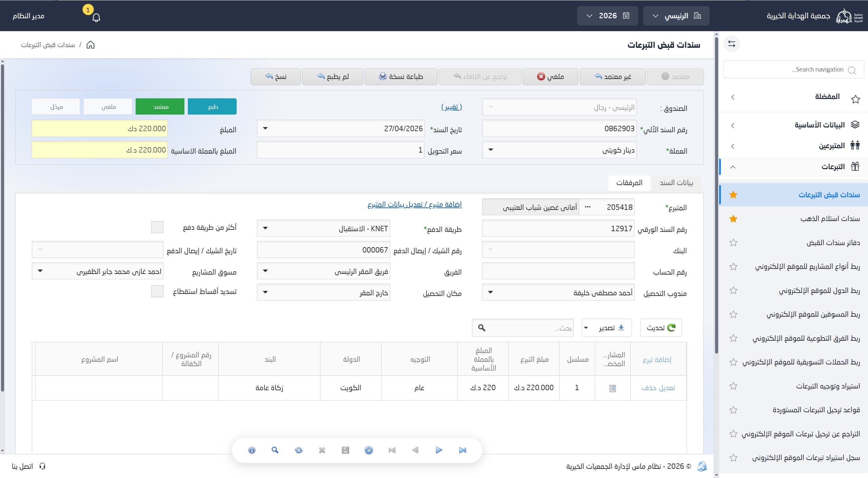Click the cancel X icon in navigator
This screenshot has height=478, width=868.
(322, 450)
